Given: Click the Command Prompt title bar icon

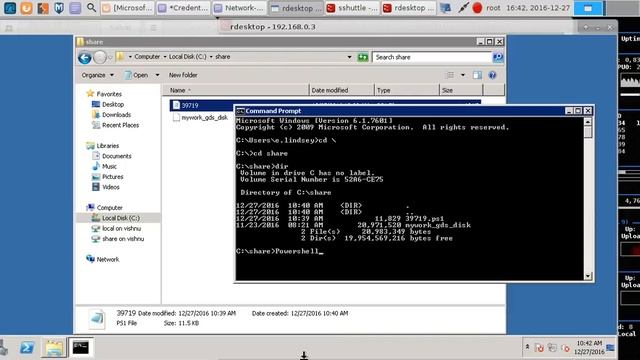Looking at the screenshot, I should pyautogui.click(x=240, y=111).
